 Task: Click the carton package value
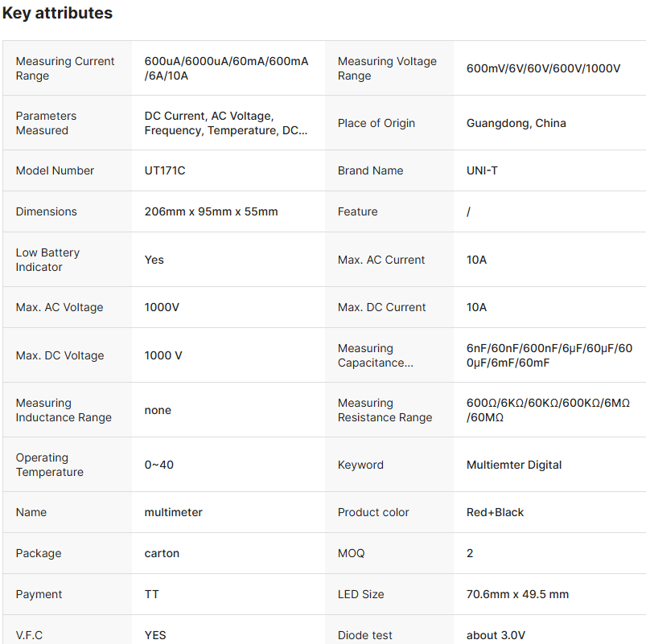162,553
